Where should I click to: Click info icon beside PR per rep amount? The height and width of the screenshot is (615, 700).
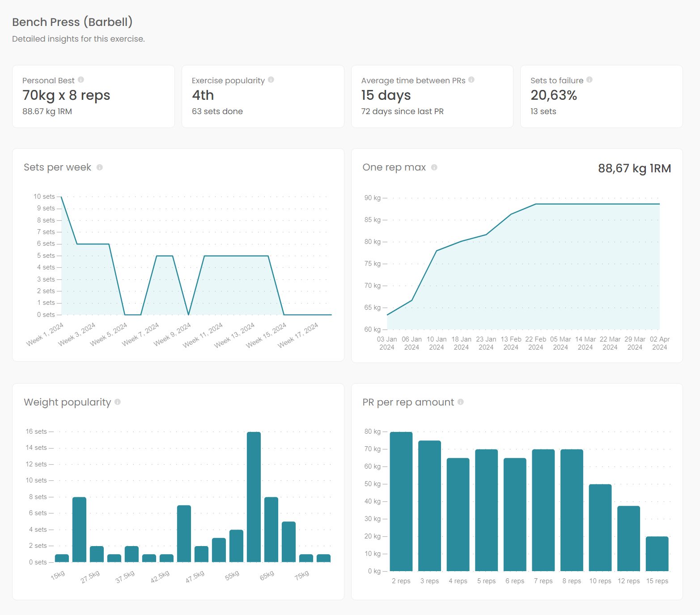[x=461, y=402]
